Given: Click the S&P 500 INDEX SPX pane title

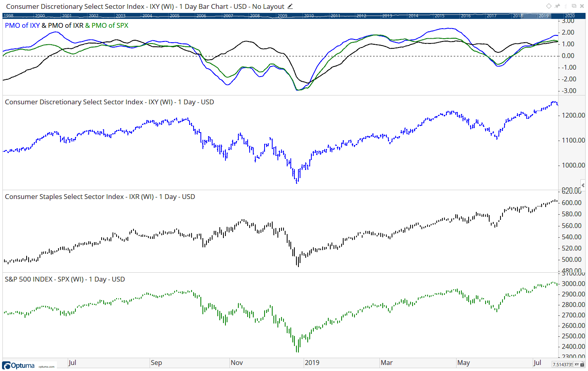Looking at the screenshot, I should pyautogui.click(x=65, y=279).
